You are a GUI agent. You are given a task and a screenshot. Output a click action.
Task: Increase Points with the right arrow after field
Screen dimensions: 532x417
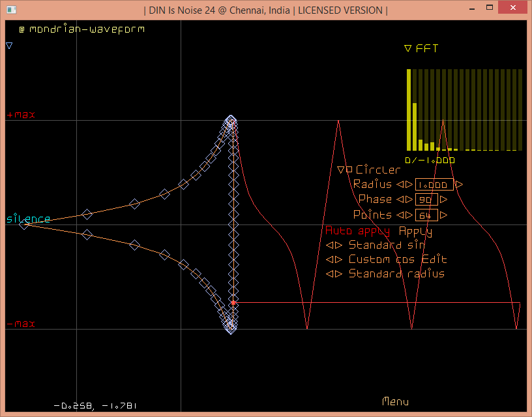coord(443,215)
